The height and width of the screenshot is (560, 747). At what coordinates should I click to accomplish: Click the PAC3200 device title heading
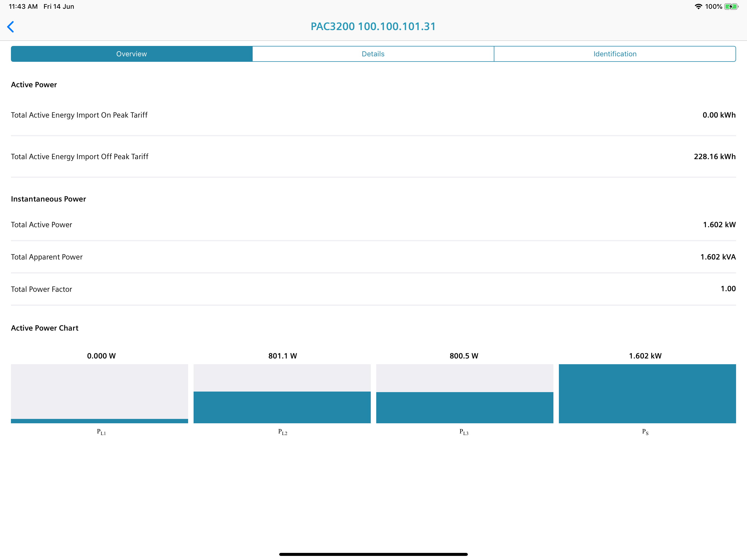[373, 26]
